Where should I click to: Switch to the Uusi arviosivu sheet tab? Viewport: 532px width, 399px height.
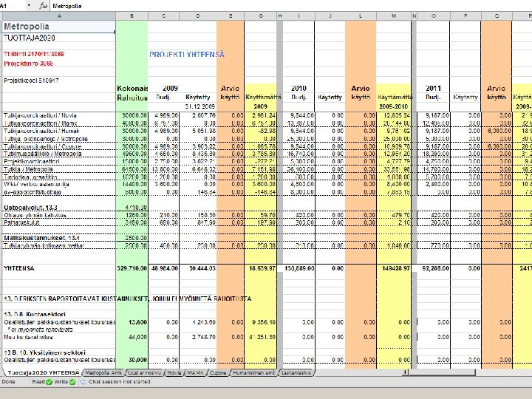145,372
